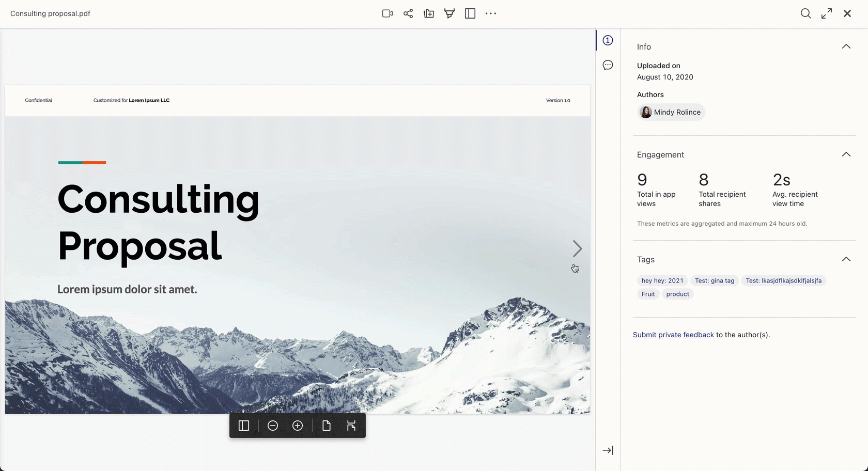The height and width of the screenshot is (471, 868).
Task: Switch to the Info panel tab
Action: [608, 40]
